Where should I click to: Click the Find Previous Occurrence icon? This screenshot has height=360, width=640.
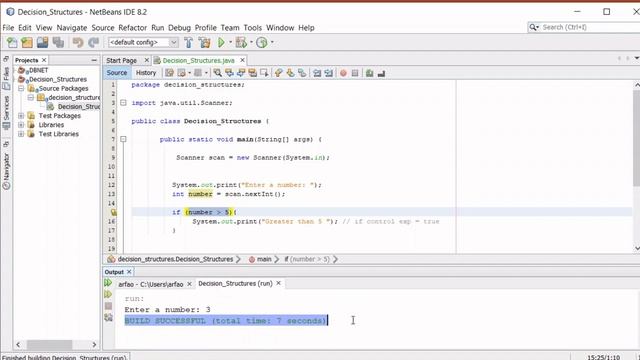(x=229, y=73)
